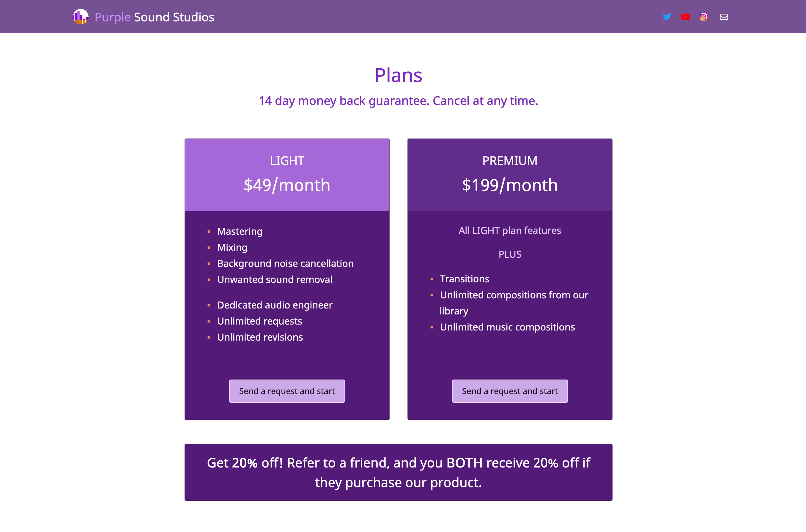Click the Plans heading
This screenshot has width=806, height=532.
click(x=398, y=75)
